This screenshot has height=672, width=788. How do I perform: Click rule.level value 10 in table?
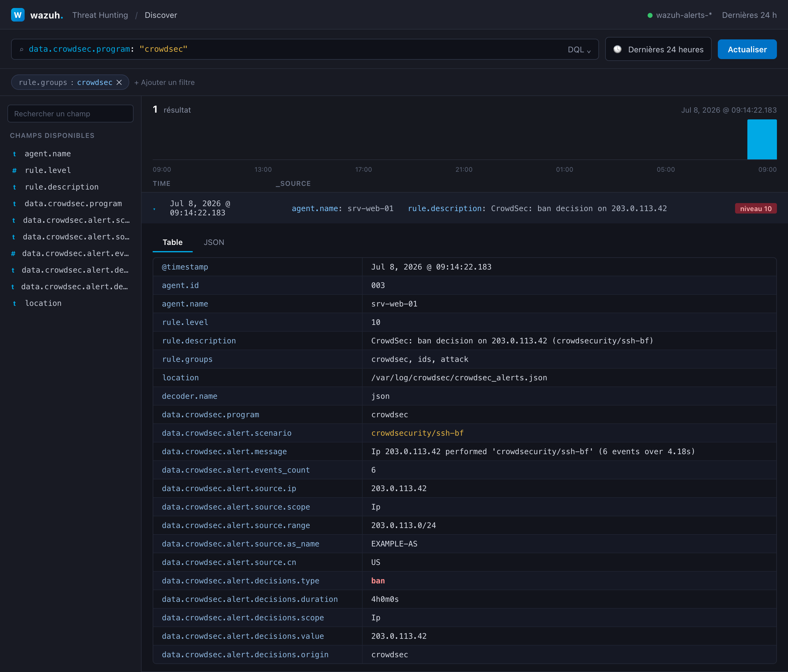(376, 322)
